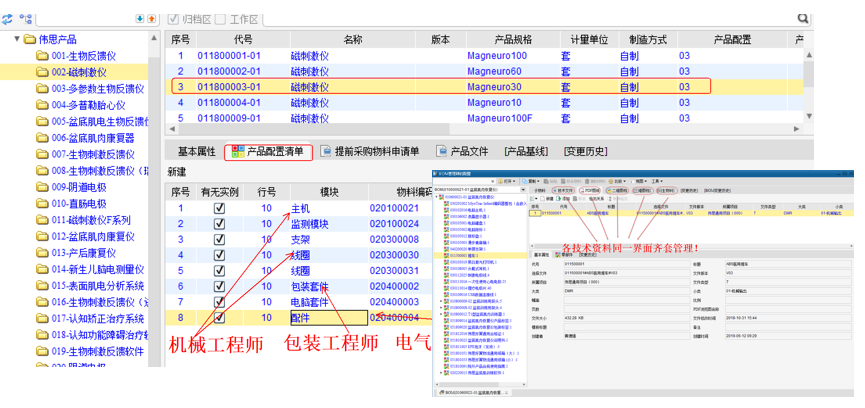The width and height of the screenshot is (865, 408).
Task: Switch to the 基本属性 tab
Action: 196,152
